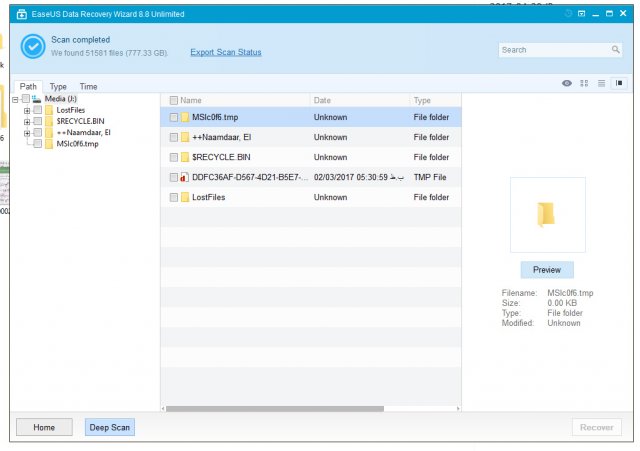
Task: Check the LostFiles checkbox in file list
Action: [174, 197]
